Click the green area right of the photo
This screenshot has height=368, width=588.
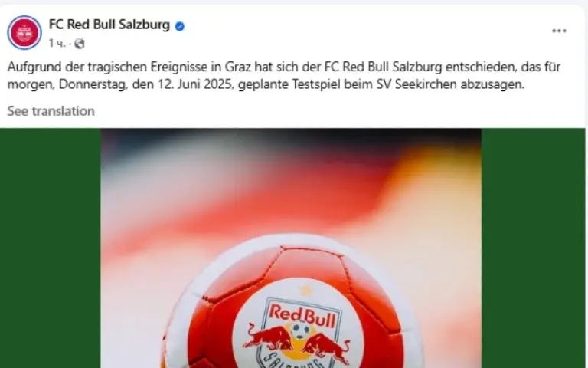click(533, 248)
